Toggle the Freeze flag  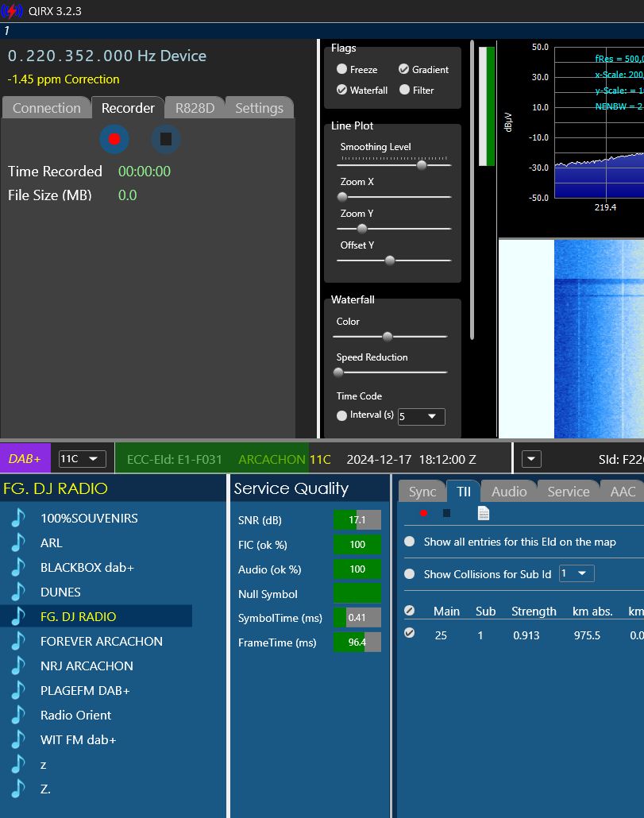click(341, 69)
